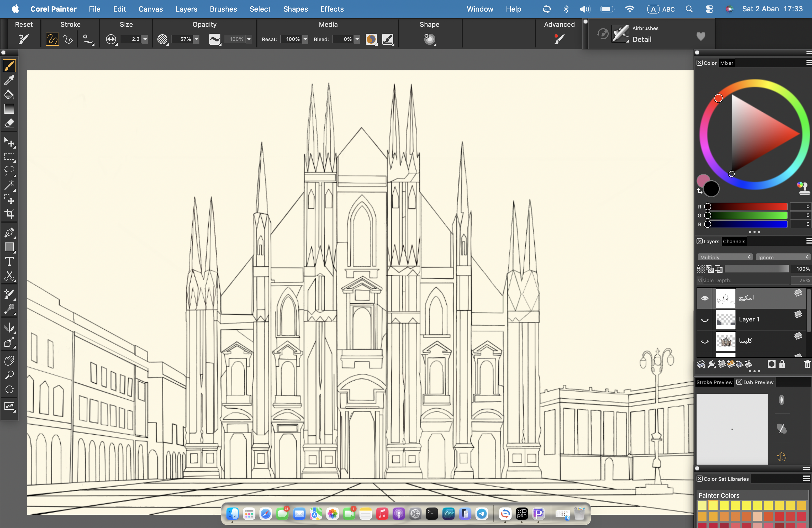Select the Layer 1 thumbnail
The height and width of the screenshot is (528, 812).
point(725,320)
